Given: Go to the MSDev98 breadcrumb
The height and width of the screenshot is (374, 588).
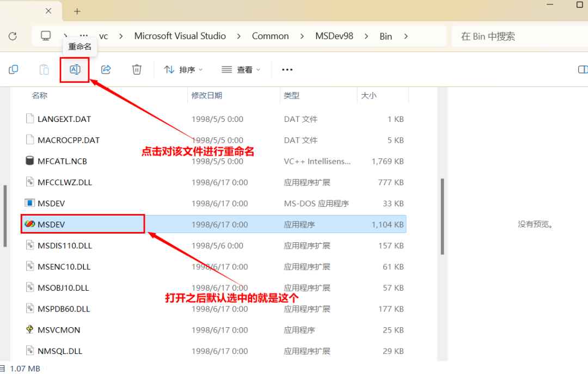Looking at the screenshot, I should pyautogui.click(x=334, y=36).
